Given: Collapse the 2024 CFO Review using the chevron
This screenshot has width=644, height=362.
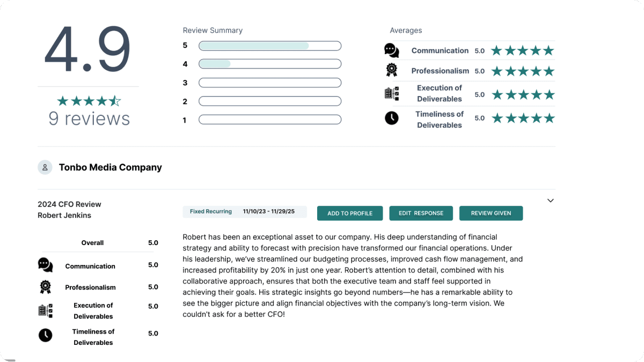Looking at the screenshot, I should coord(550,200).
